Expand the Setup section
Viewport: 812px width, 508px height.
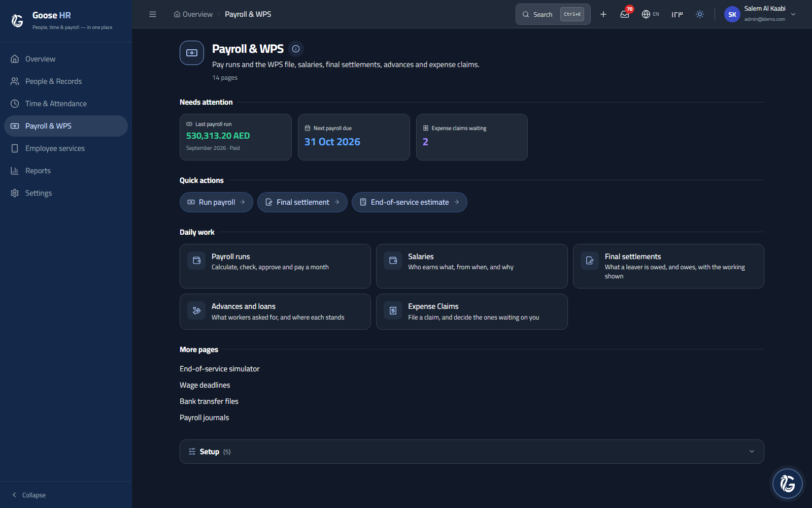click(x=472, y=452)
